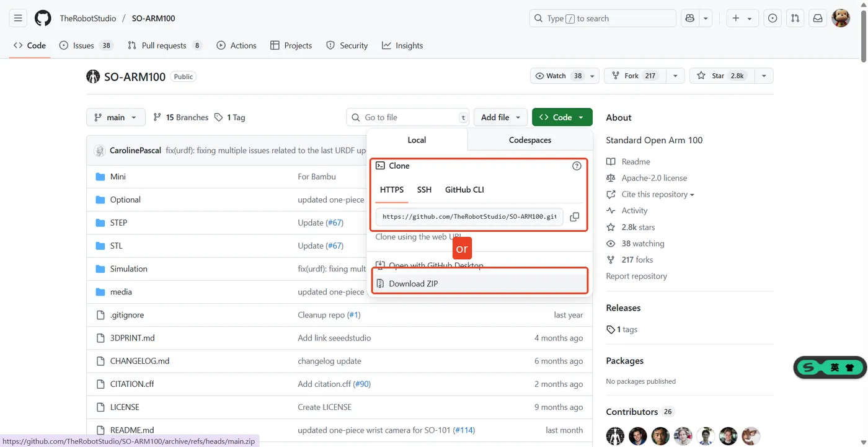Open the Optional folder
The height and width of the screenshot is (447, 868).
click(x=125, y=200)
